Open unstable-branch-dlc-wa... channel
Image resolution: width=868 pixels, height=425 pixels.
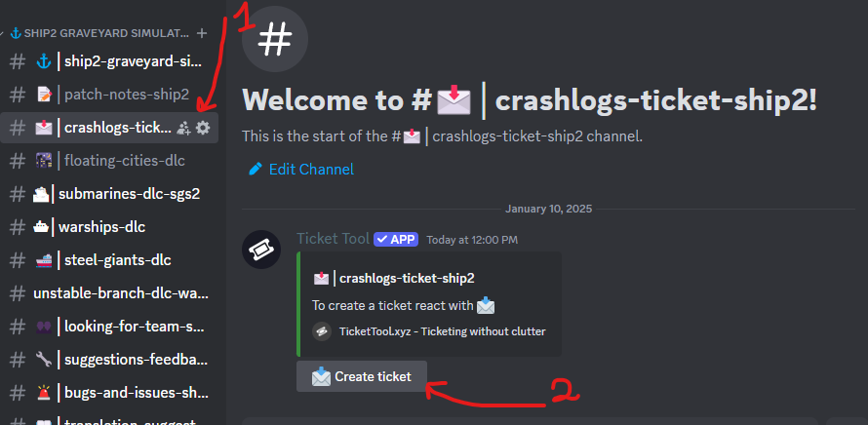click(x=109, y=293)
